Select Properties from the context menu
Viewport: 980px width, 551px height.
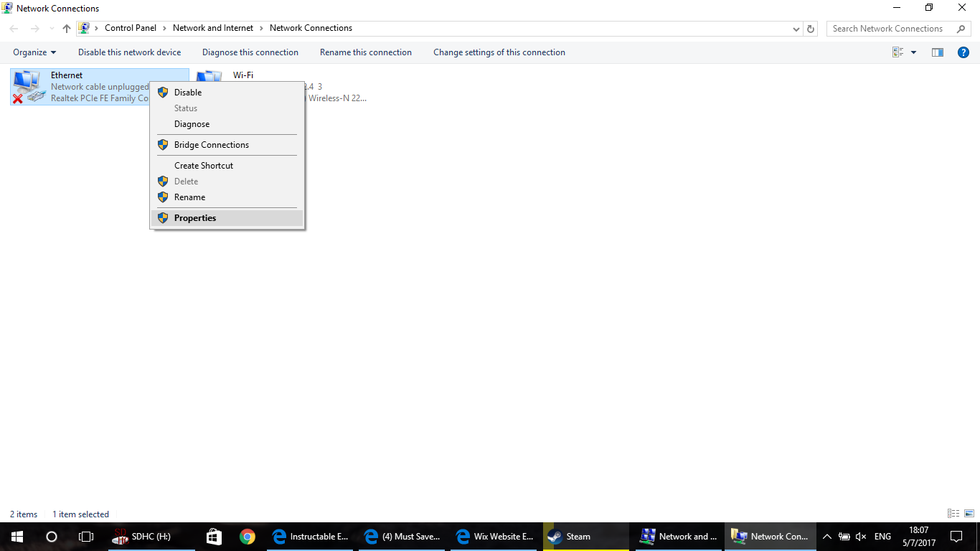195,217
